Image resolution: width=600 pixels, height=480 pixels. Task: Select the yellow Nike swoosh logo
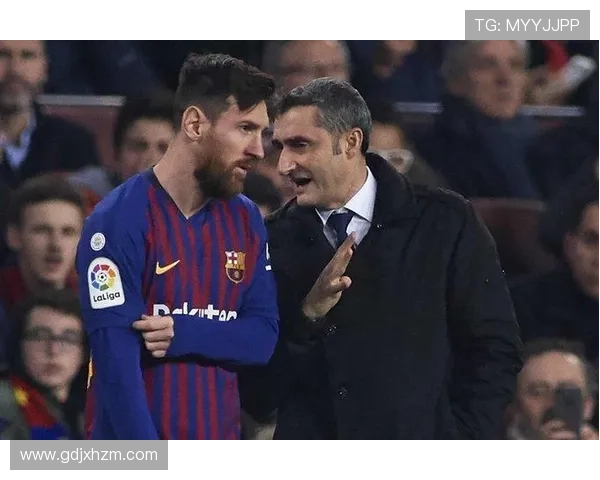pos(167,267)
